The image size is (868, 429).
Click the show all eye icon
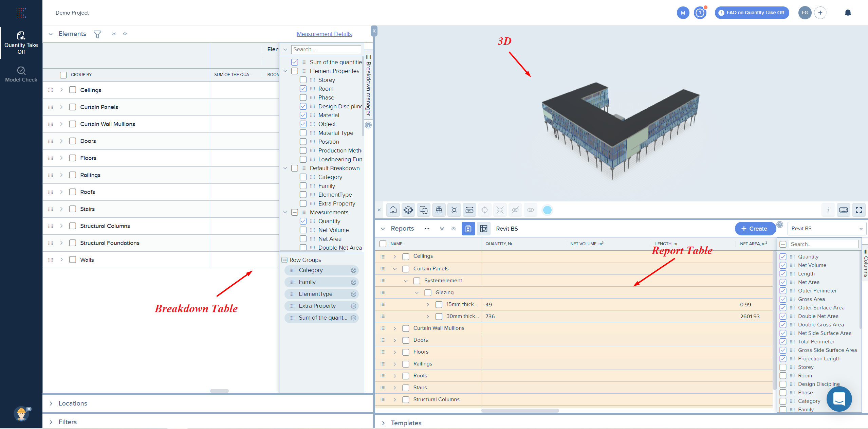click(531, 210)
